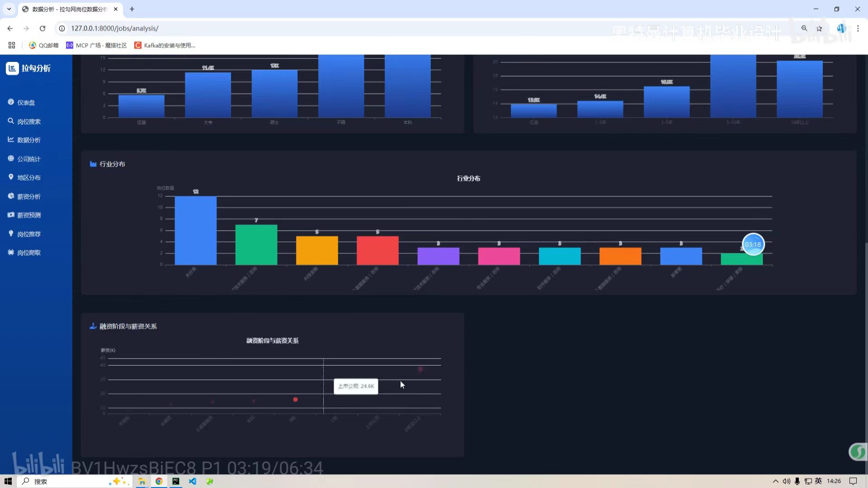This screenshot has width=868, height=488.
Task: Open VS Code from the taskbar
Action: 193,481
